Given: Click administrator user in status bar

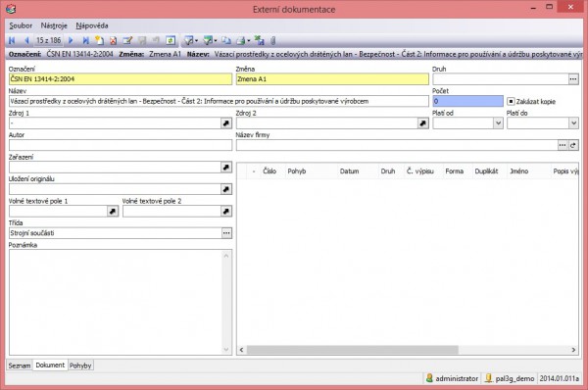Looking at the screenshot, I should [x=453, y=378].
